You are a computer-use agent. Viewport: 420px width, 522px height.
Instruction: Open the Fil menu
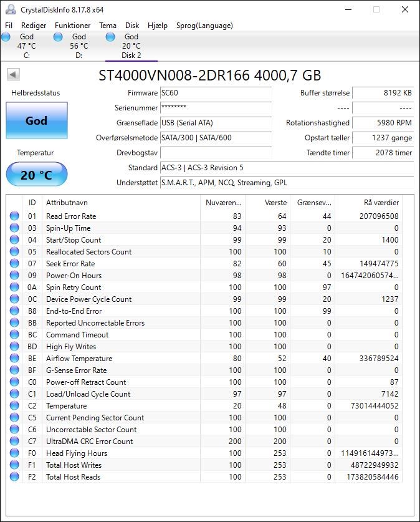pos(9,26)
